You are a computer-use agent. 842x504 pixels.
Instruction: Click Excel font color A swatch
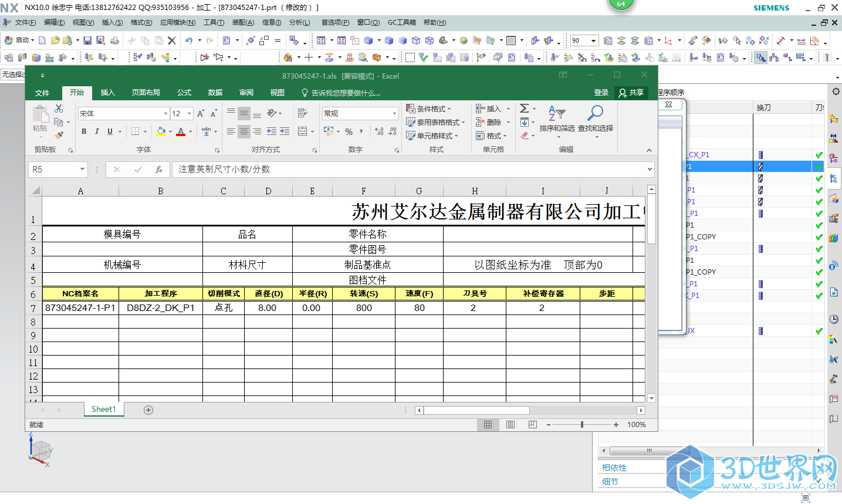(x=181, y=131)
